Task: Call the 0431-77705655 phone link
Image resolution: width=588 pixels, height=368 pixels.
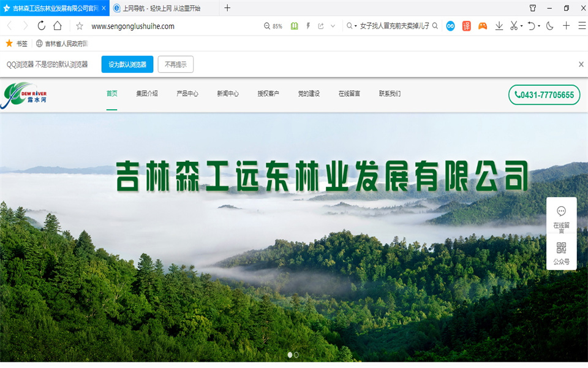Action: point(543,94)
